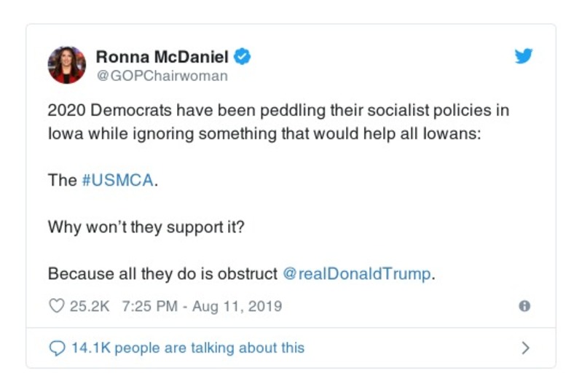The height and width of the screenshot is (392, 582).
Task: Click the blue speech bubble icon
Action: click(x=57, y=348)
